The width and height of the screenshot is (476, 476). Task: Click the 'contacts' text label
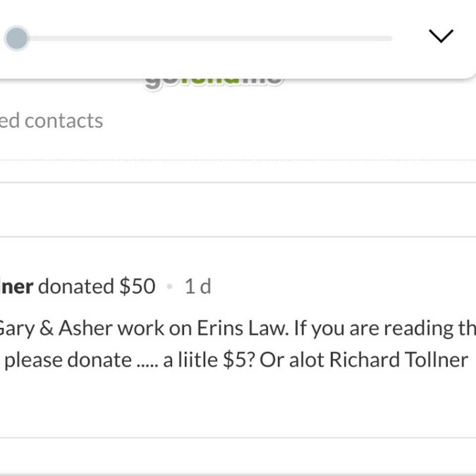click(x=64, y=121)
